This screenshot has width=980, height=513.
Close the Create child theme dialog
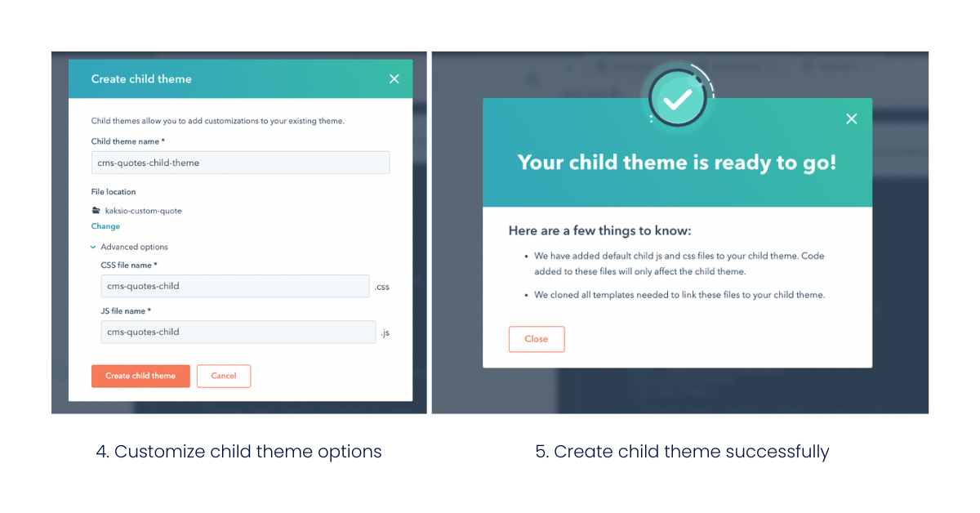pyautogui.click(x=394, y=79)
